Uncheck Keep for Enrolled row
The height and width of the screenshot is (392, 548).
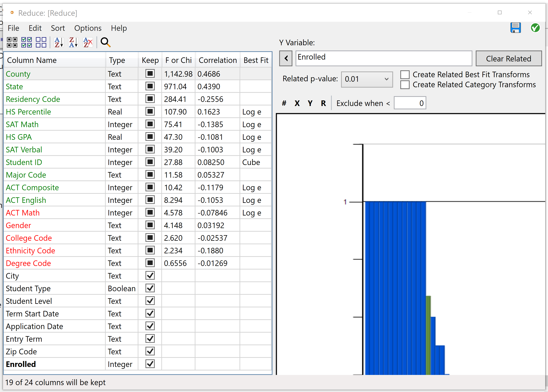click(150, 364)
